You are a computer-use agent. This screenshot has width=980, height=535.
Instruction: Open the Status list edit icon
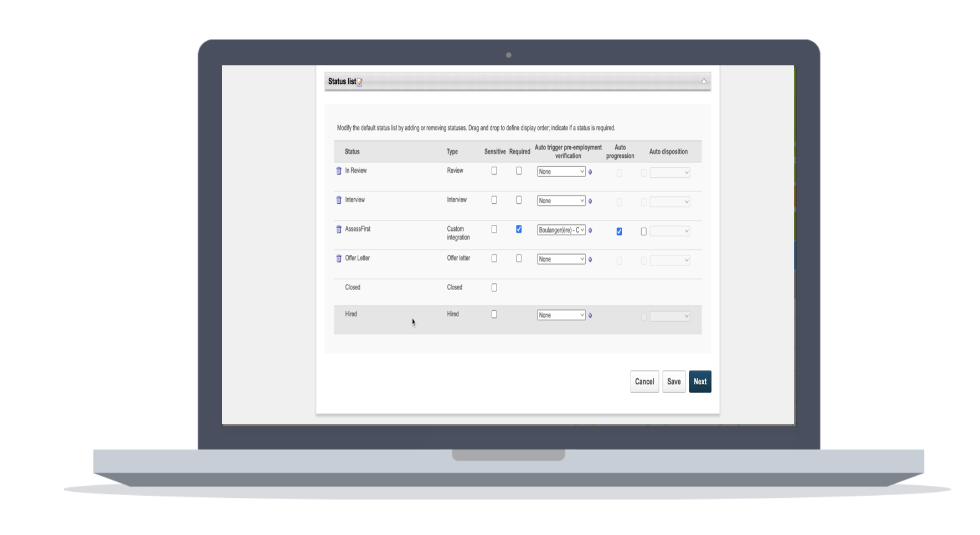tap(360, 83)
